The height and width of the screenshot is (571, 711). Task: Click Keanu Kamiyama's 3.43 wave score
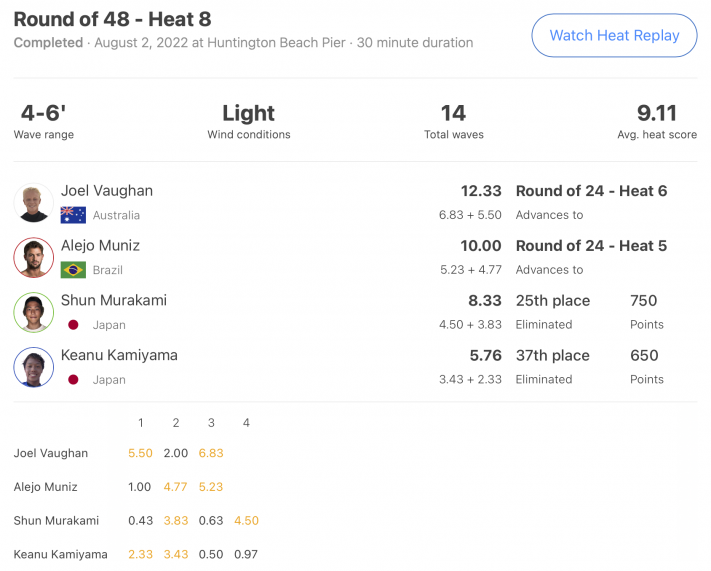175,554
